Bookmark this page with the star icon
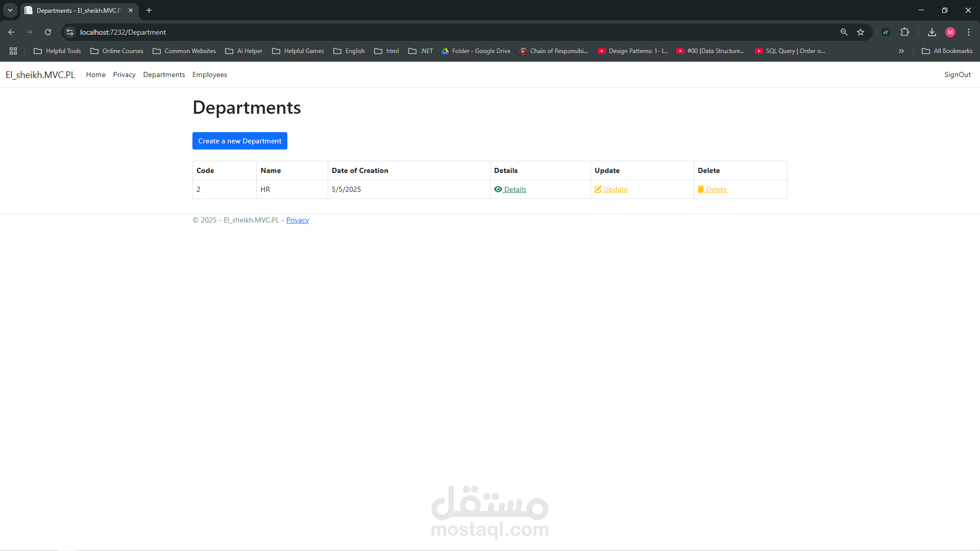Image resolution: width=980 pixels, height=551 pixels. (x=861, y=32)
